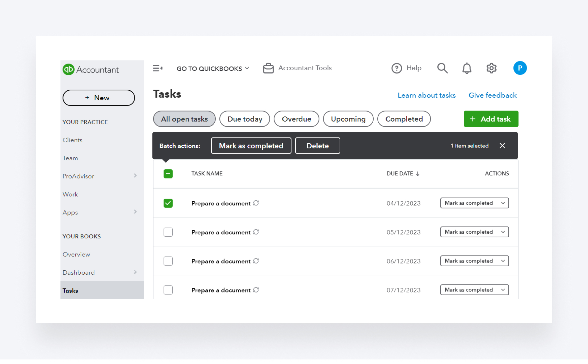588x364 pixels.
Task: Click the recurring task icon on first task
Action: [256, 203]
